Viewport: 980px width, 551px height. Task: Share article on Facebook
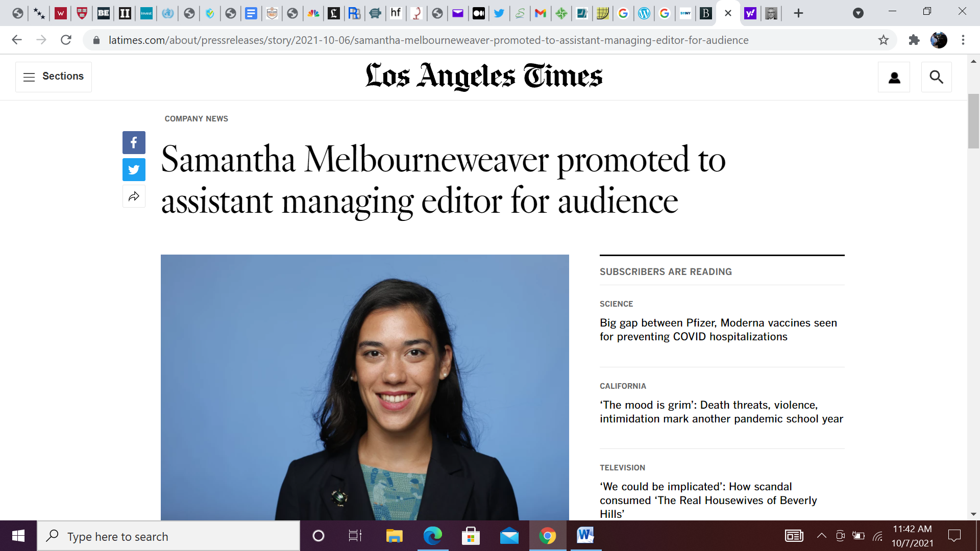(x=134, y=142)
